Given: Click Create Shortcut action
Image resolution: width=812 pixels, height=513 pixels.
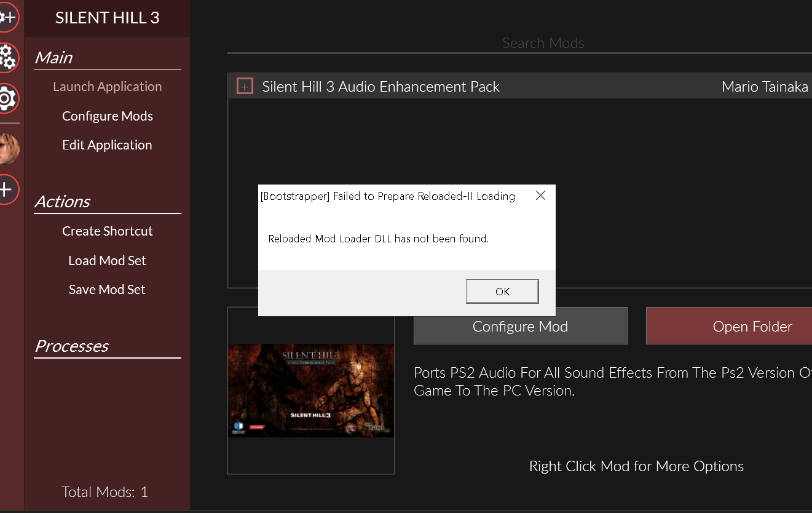Looking at the screenshot, I should click(x=107, y=231).
